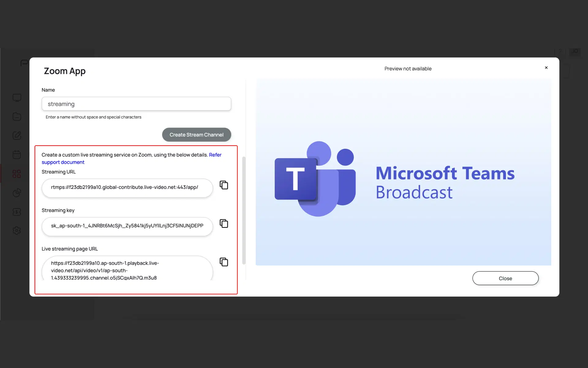Image resolution: width=588 pixels, height=368 pixels.
Task: Open the calendar schedule sidebar icon
Action: click(17, 155)
